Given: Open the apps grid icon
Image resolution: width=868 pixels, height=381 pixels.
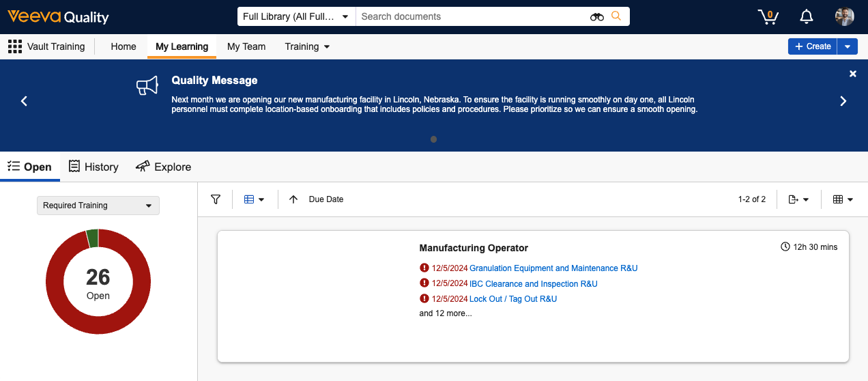Looking at the screenshot, I should coord(14,46).
